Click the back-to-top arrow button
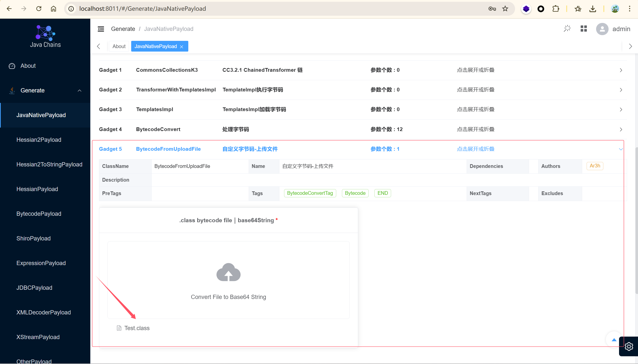This screenshot has height=364, width=638. 614,340
